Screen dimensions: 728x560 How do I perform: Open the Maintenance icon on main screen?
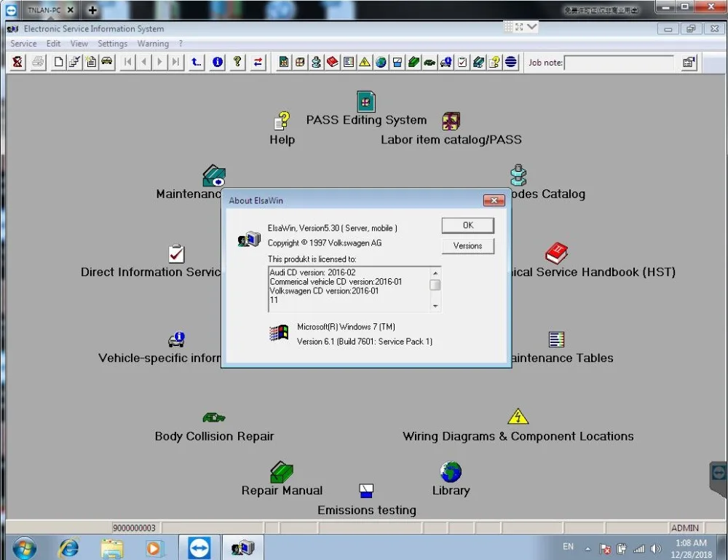[x=214, y=176]
